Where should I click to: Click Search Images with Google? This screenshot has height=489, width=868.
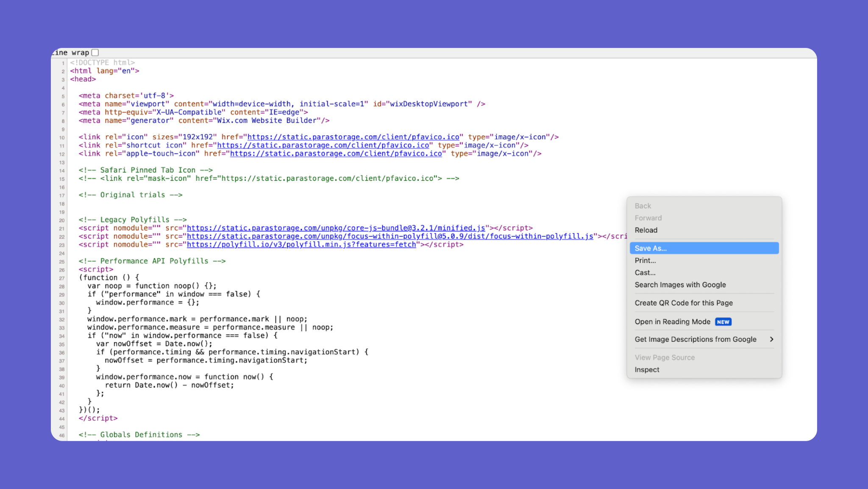click(x=704, y=285)
